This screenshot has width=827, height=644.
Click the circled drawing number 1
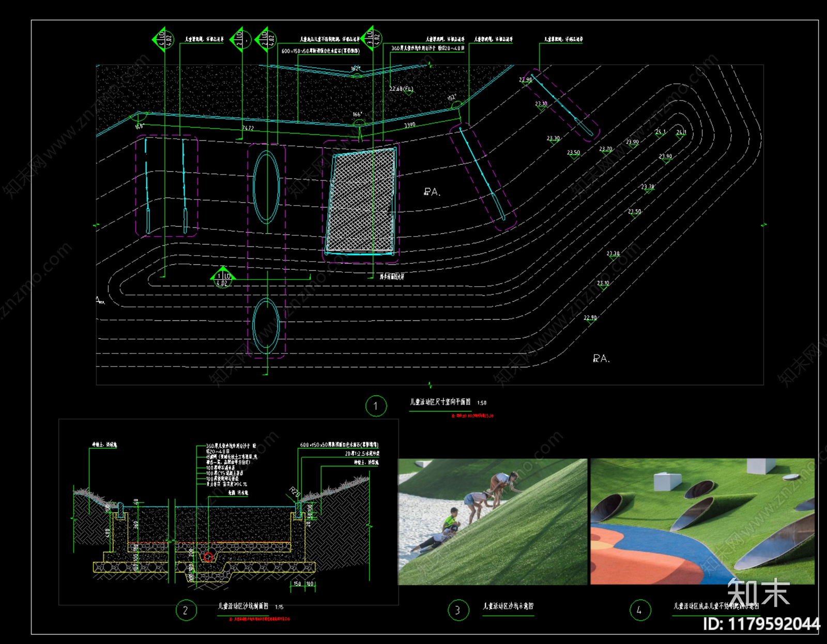[x=376, y=406]
